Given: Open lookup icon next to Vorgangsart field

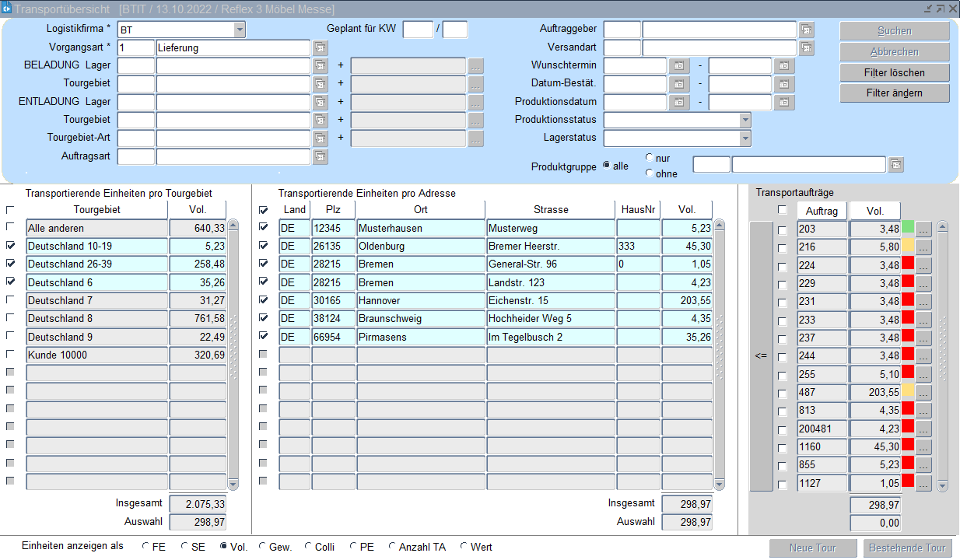Looking at the screenshot, I should 321,48.
